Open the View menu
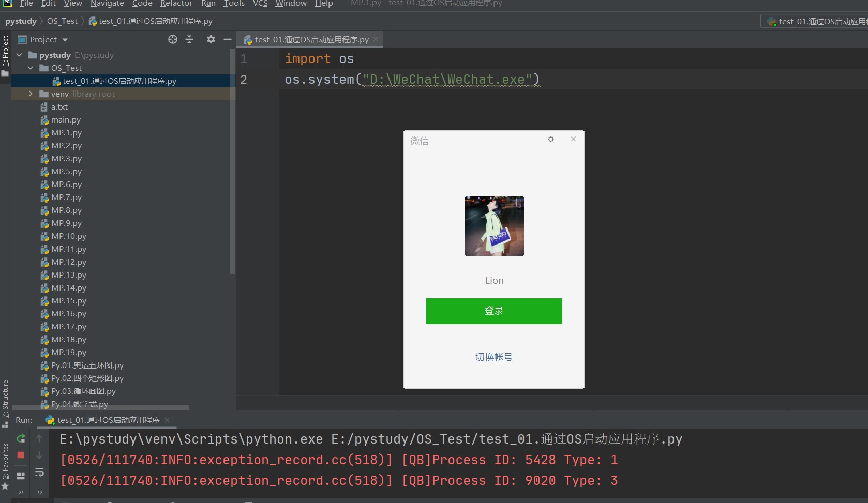Image resolution: width=868 pixels, height=503 pixels. (73, 4)
